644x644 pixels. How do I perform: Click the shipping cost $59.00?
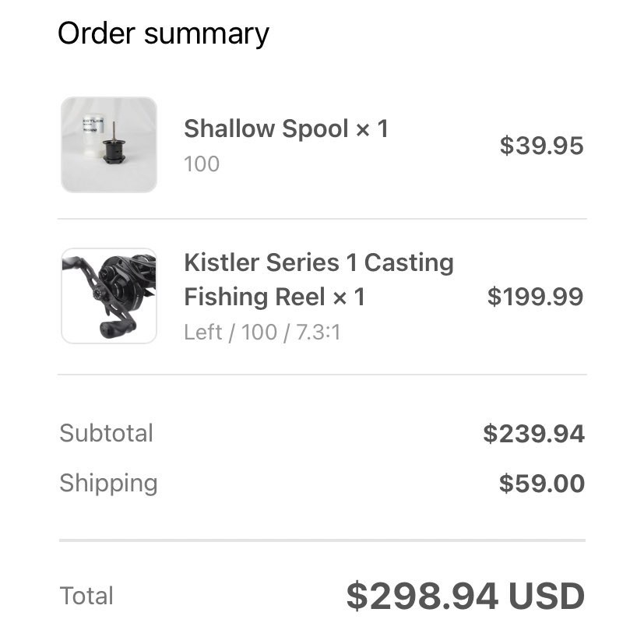(542, 483)
